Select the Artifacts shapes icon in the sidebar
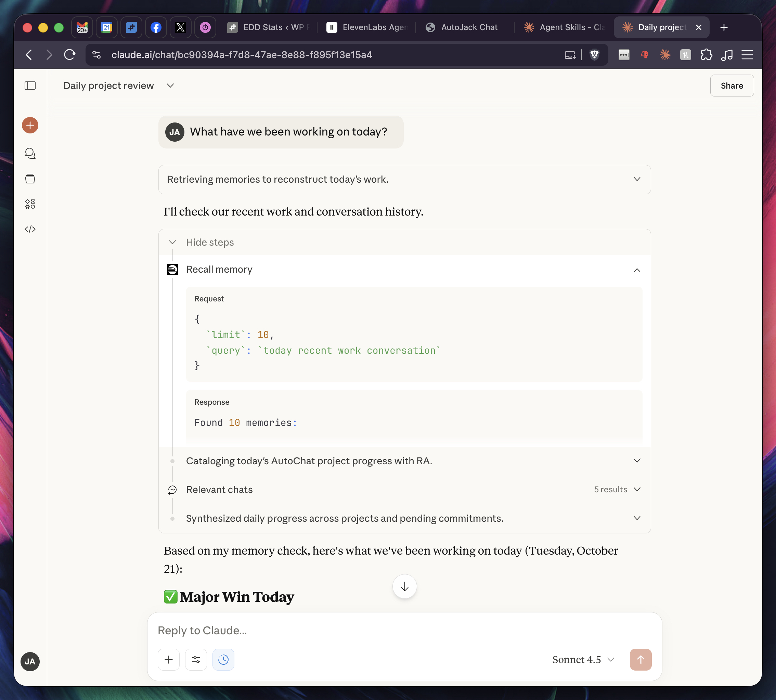 pos(30,204)
